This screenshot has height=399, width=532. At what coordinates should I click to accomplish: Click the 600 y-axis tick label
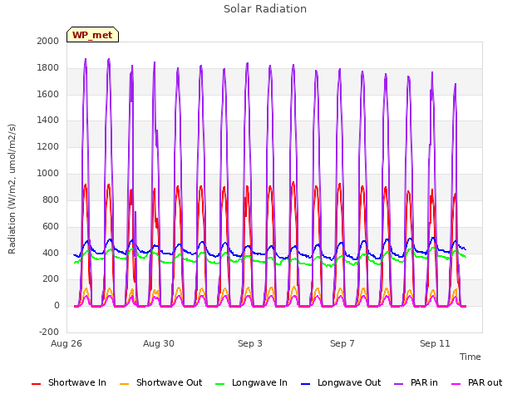pyautogui.click(x=51, y=226)
